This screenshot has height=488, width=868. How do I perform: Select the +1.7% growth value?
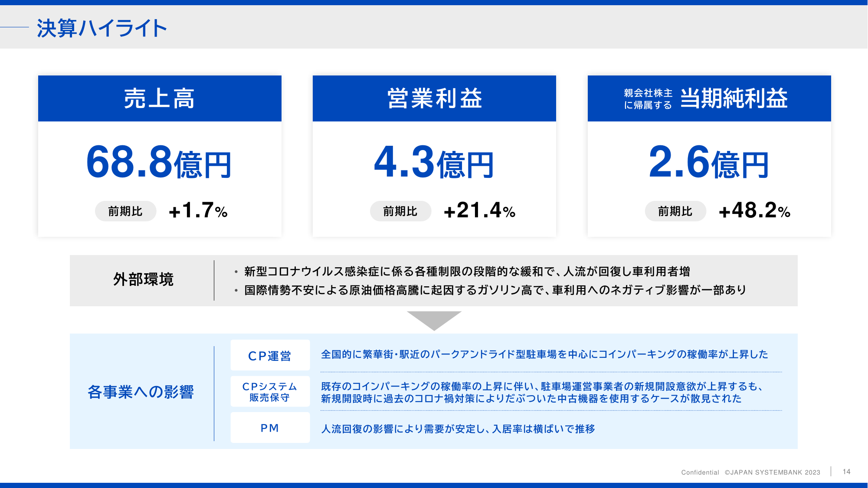click(198, 210)
